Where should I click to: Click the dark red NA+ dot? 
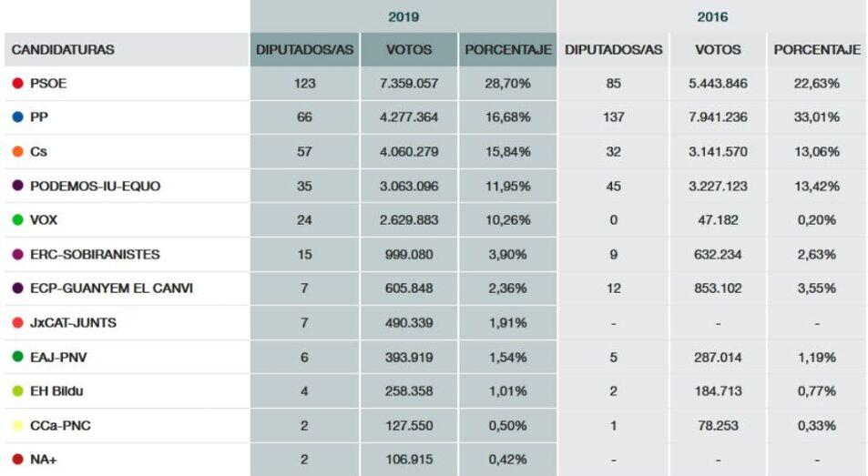pyautogui.click(x=17, y=460)
